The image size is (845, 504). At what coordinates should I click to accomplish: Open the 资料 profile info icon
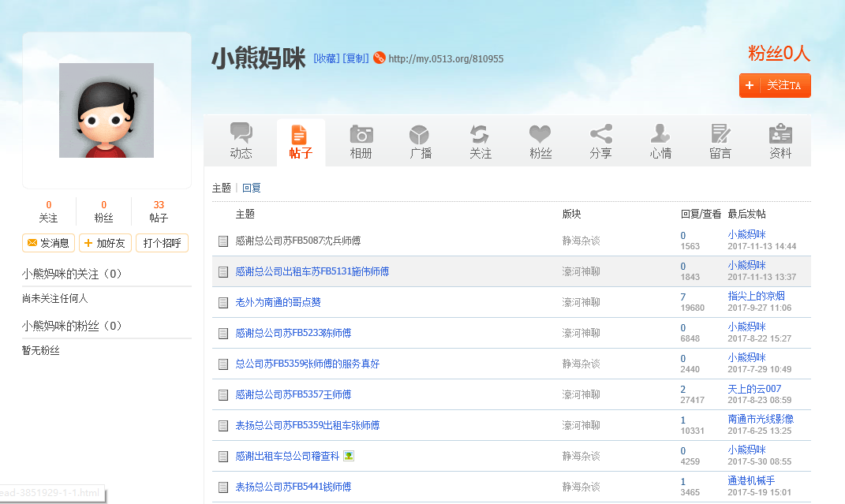click(x=780, y=134)
